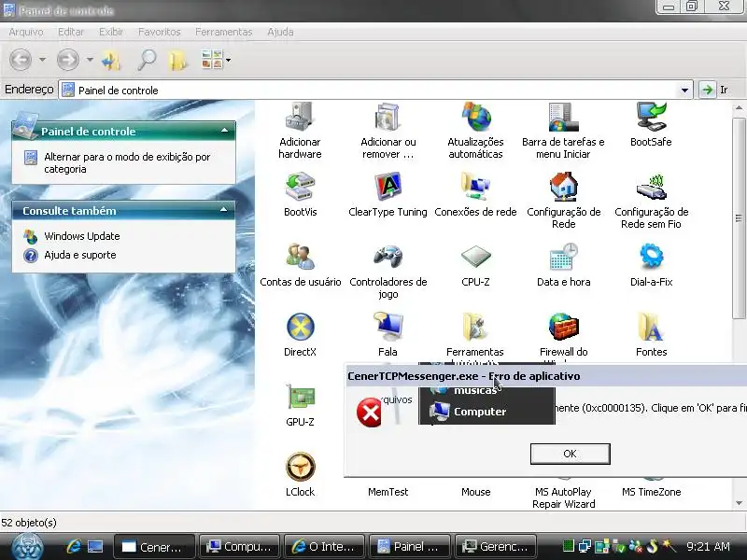Open the MemTest item label
Image resolution: width=747 pixels, height=560 pixels.
coord(388,492)
